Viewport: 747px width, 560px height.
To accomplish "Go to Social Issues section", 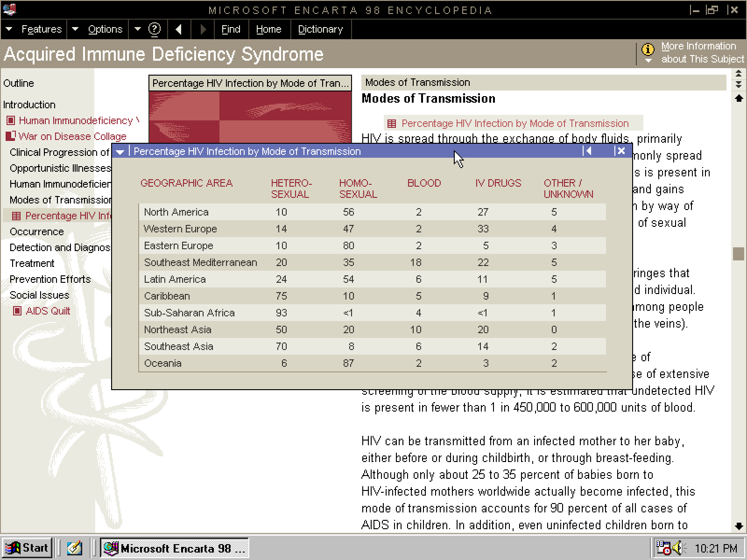I will click(40, 295).
